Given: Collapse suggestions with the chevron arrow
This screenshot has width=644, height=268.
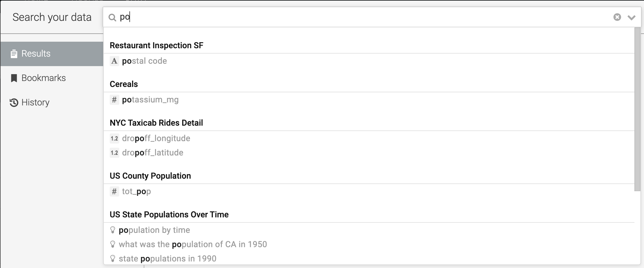Looking at the screenshot, I should [x=631, y=18].
